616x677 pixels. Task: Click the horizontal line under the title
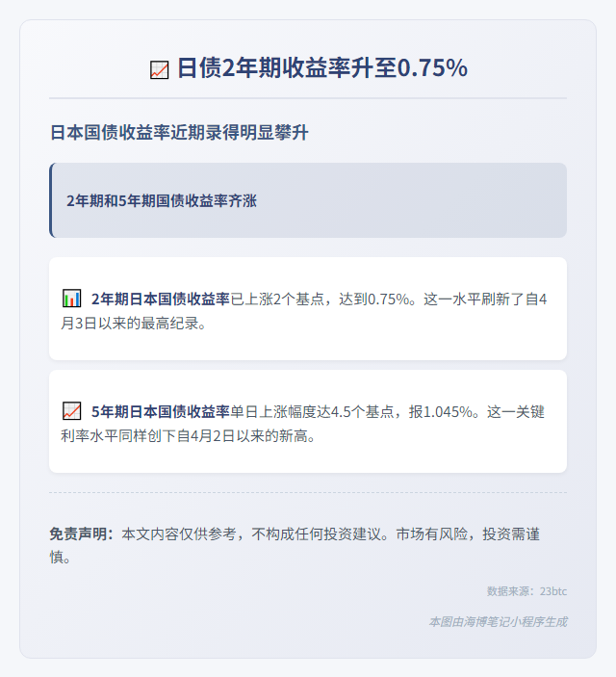click(x=308, y=98)
